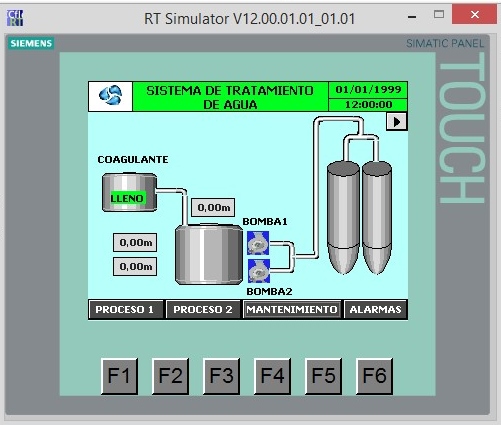Click the green LLENO status indicator
501x425 pixels.
pyautogui.click(x=128, y=199)
